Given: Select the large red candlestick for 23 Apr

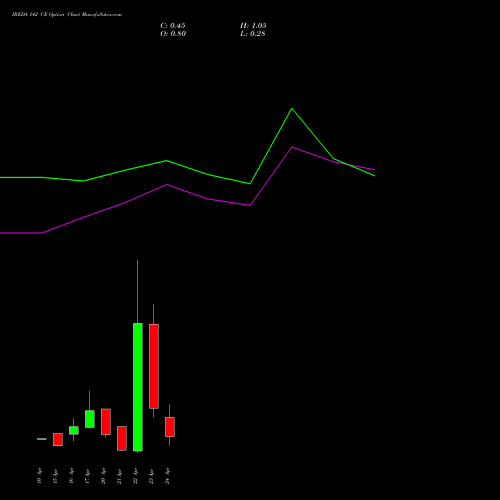Looking at the screenshot, I should click(154, 366).
